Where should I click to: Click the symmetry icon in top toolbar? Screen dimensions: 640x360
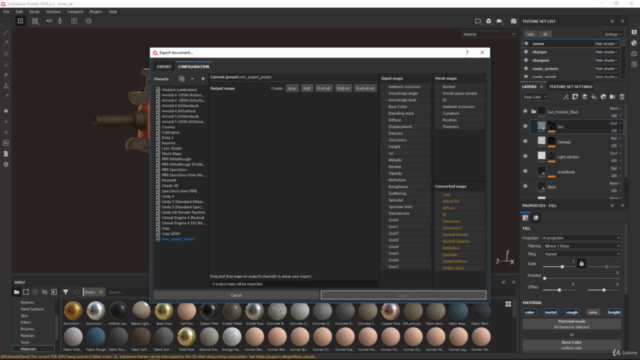coord(49,21)
